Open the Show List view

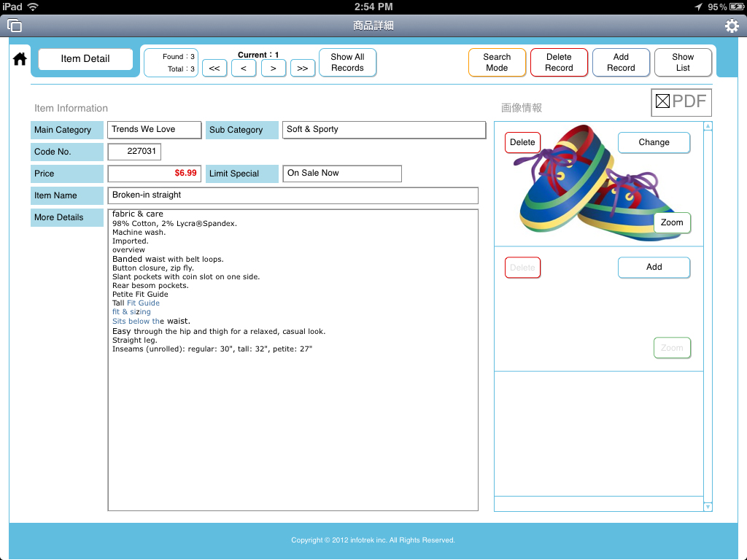(x=683, y=63)
